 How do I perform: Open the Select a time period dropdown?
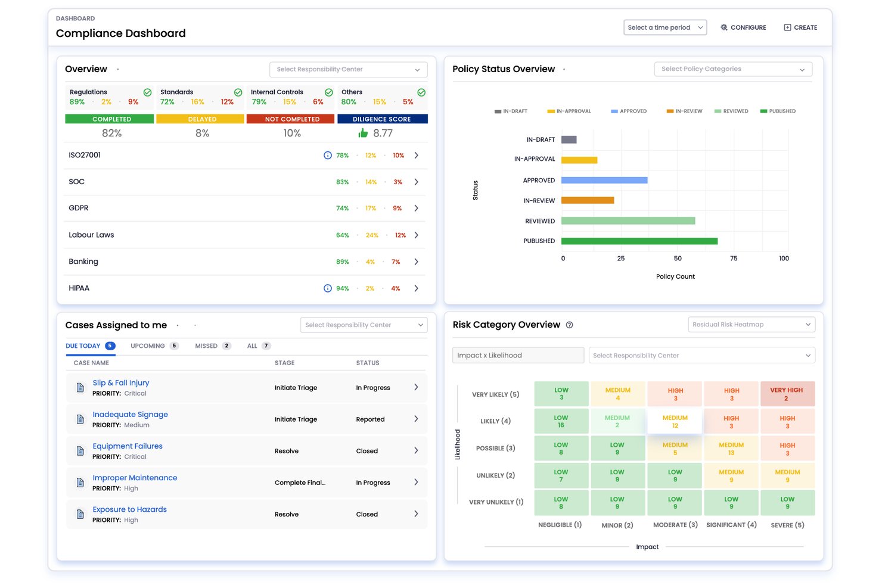(665, 27)
